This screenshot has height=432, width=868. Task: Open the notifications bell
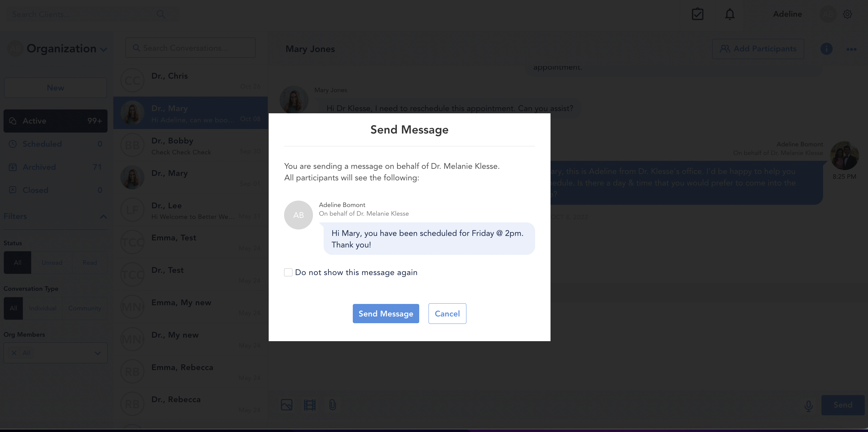pos(730,14)
